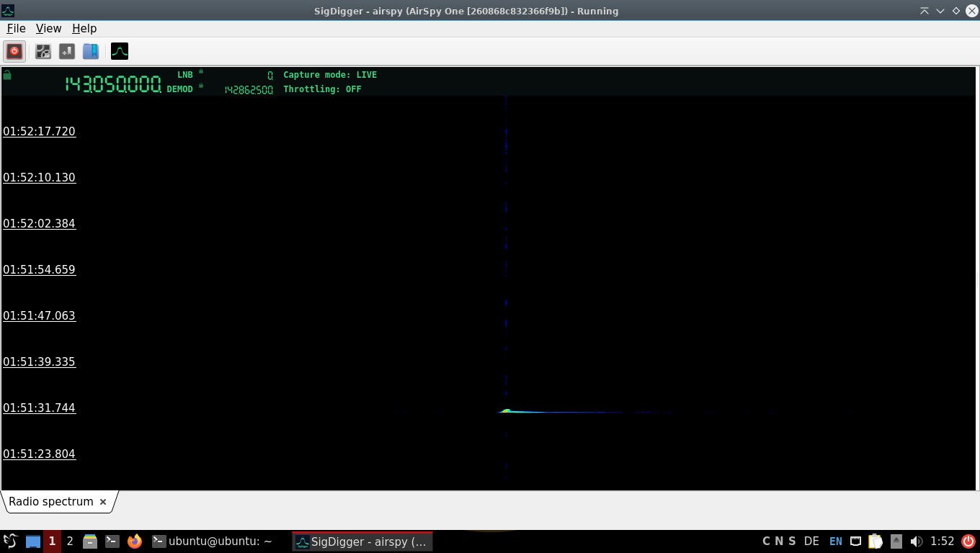This screenshot has height=553, width=980.
Task: Click the timestamp 01:52:02.384
Action: pyautogui.click(x=40, y=223)
